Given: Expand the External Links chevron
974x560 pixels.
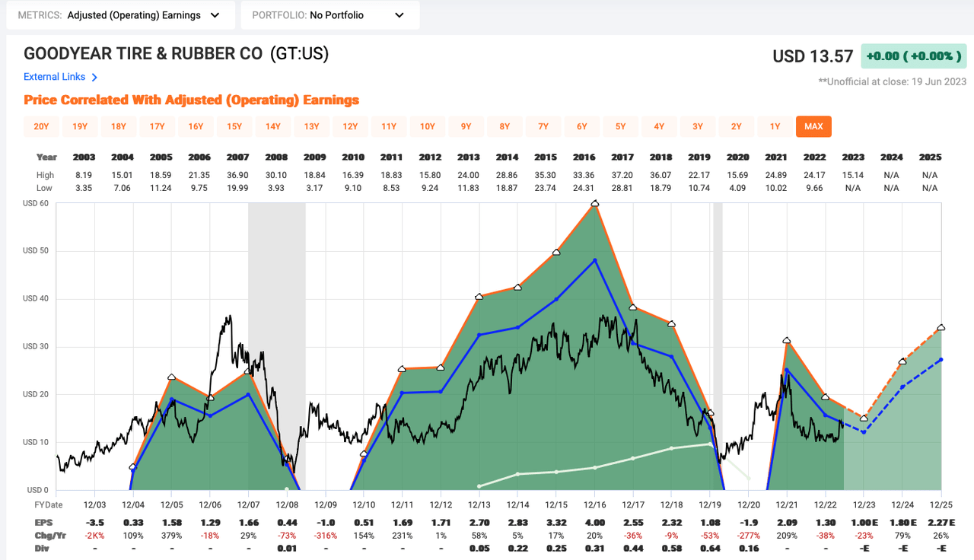Looking at the screenshot, I should tap(94, 77).
